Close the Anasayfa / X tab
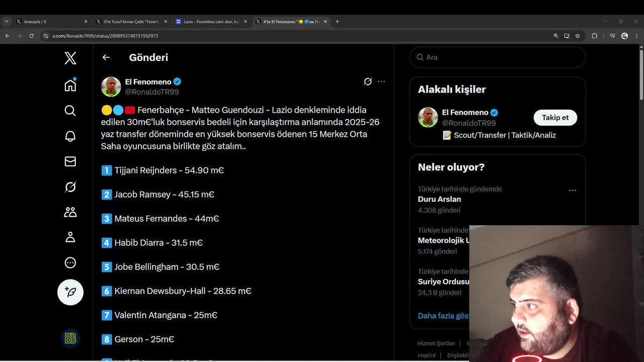 86,22
